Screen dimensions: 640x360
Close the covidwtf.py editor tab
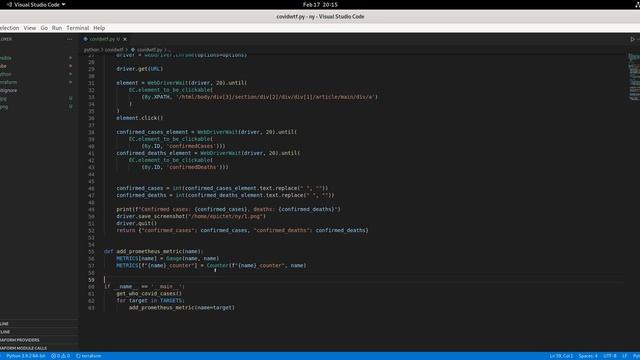coord(125,39)
